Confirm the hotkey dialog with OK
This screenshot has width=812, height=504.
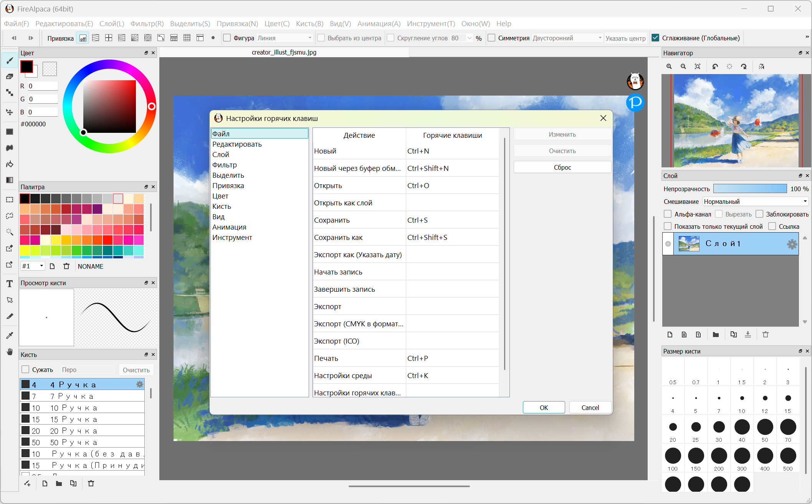click(x=544, y=407)
